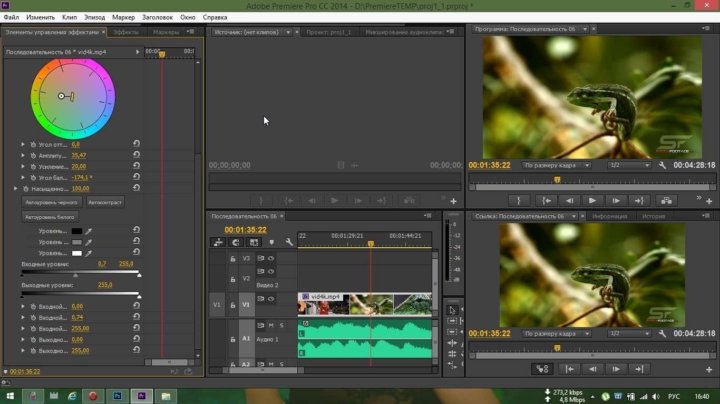
Task: Click the Автоуровень черного button
Action: pos(51,202)
